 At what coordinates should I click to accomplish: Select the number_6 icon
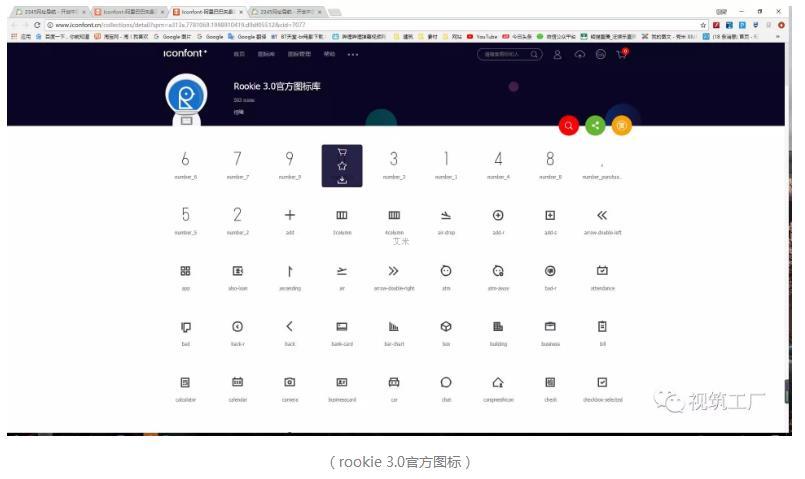[x=185, y=159]
